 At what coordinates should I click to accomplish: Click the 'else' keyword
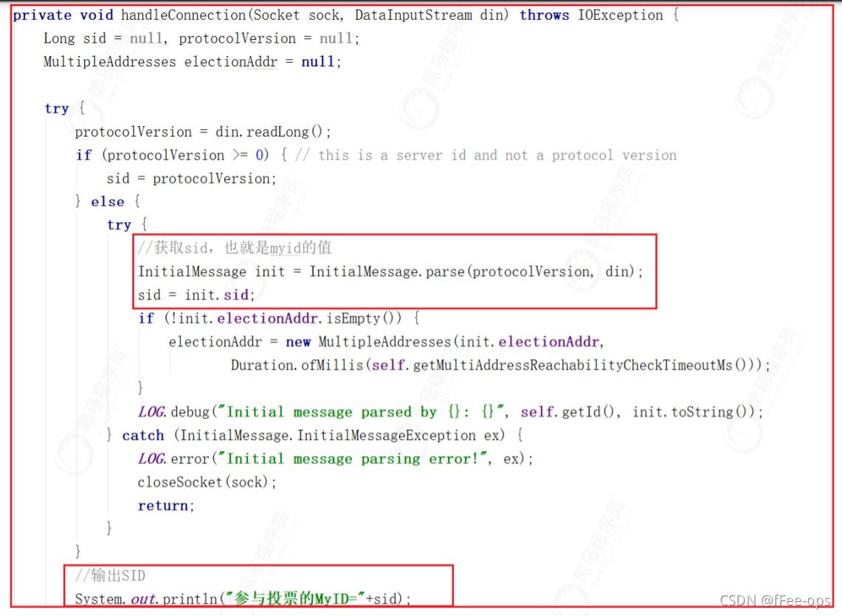(108, 202)
